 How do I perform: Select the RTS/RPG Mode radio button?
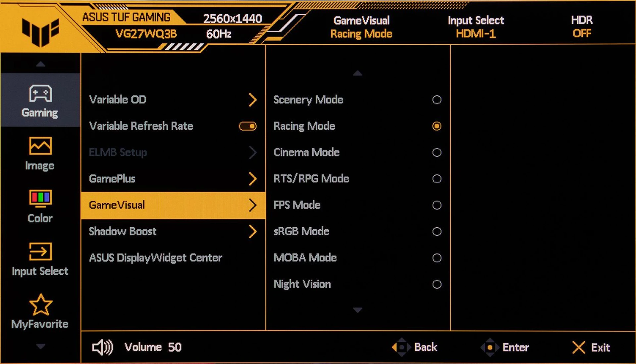pyautogui.click(x=437, y=179)
